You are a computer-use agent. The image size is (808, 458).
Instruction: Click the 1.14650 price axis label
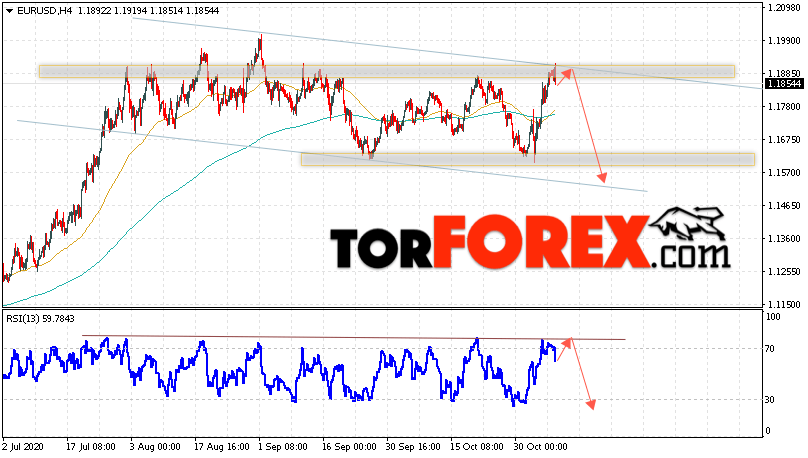(x=784, y=206)
